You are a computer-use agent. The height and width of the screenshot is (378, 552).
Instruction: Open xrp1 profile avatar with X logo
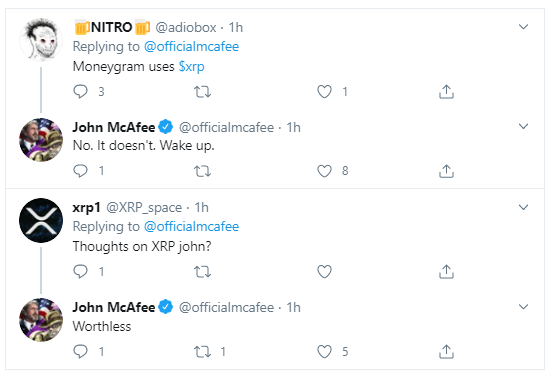coord(41,220)
